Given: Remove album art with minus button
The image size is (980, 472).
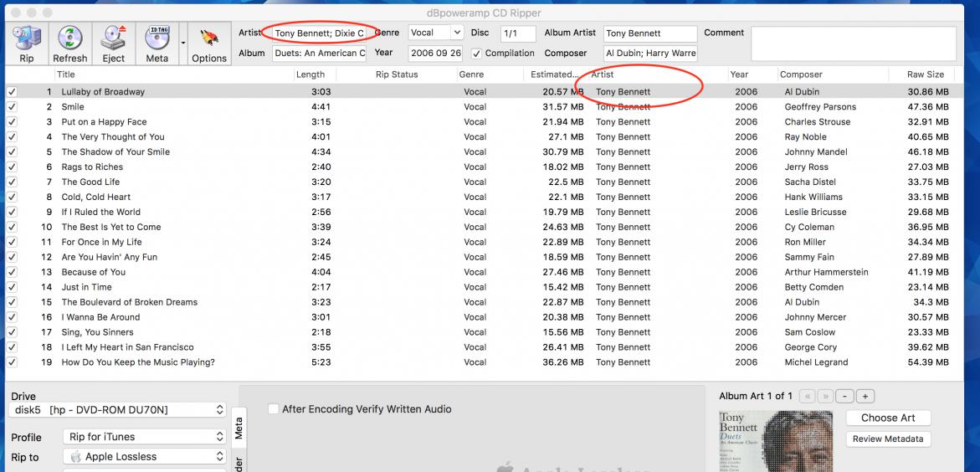Looking at the screenshot, I should [x=845, y=396].
